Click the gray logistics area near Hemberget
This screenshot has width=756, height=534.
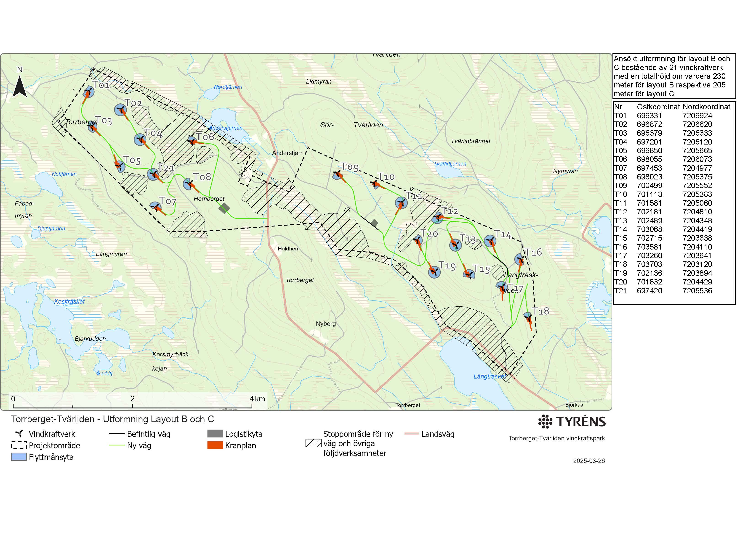pyautogui.click(x=224, y=208)
